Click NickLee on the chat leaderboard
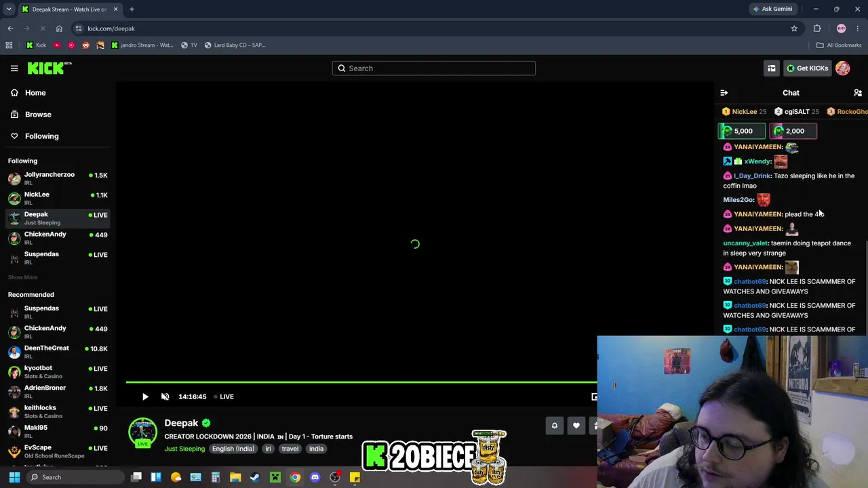Screen dimensions: 868x488 tap(744, 111)
